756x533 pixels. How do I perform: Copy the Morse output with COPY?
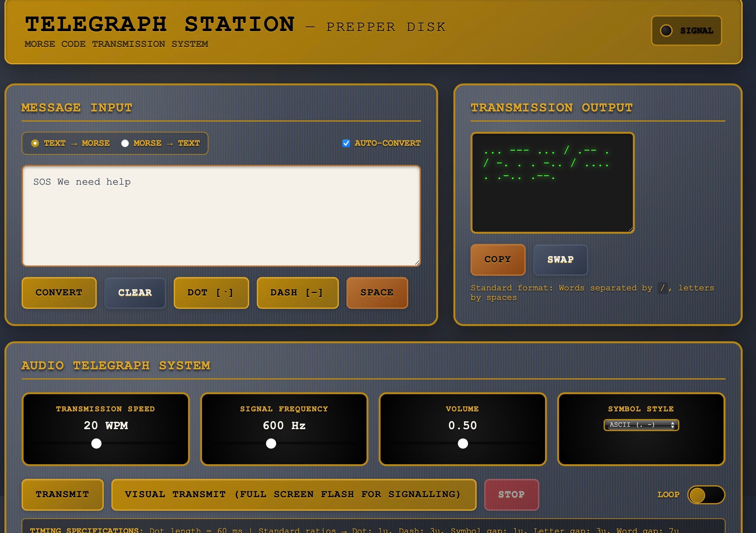pos(498,259)
